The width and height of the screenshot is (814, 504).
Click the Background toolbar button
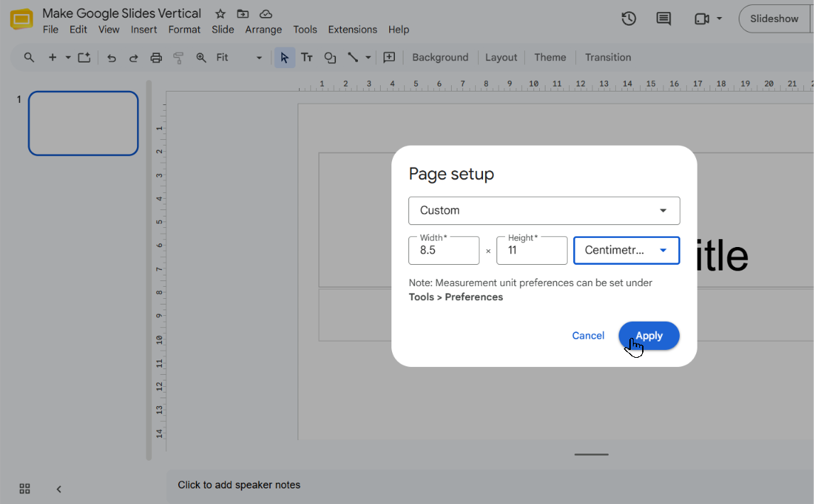tap(440, 57)
